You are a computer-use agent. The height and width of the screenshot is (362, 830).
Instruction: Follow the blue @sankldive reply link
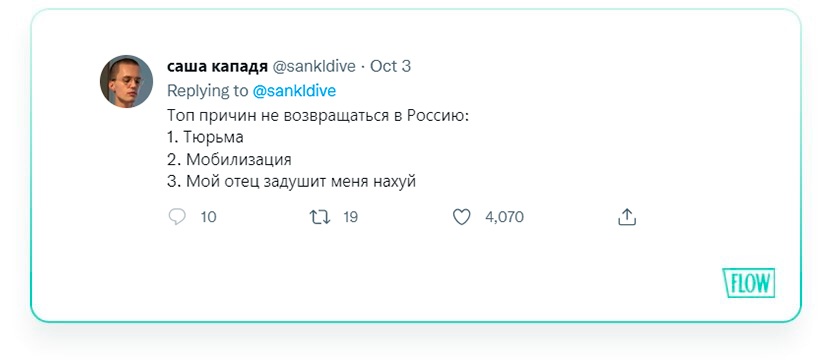294,91
